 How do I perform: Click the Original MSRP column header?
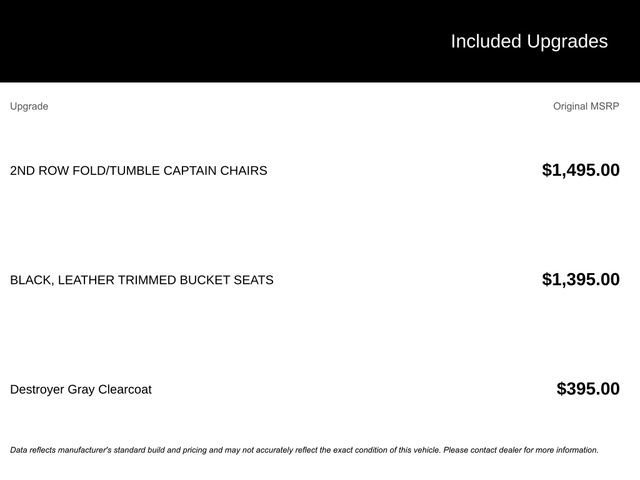coord(586,106)
